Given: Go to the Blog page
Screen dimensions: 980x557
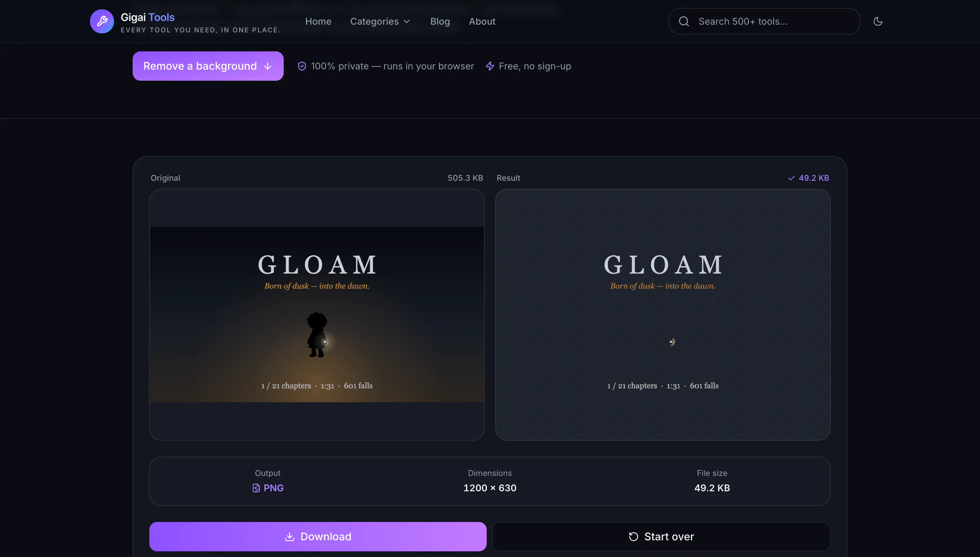Looking at the screenshot, I should point(440,21).
